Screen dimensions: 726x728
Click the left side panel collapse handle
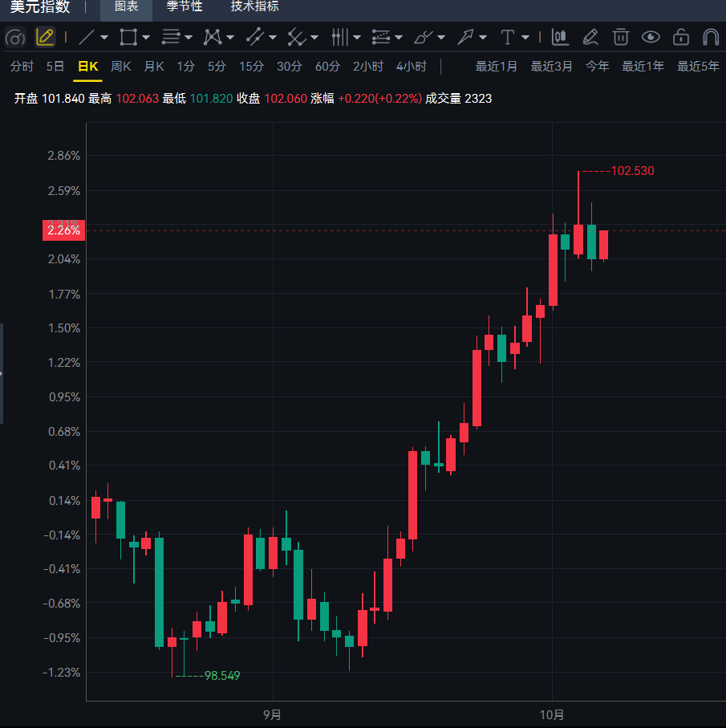pos(2,374)
